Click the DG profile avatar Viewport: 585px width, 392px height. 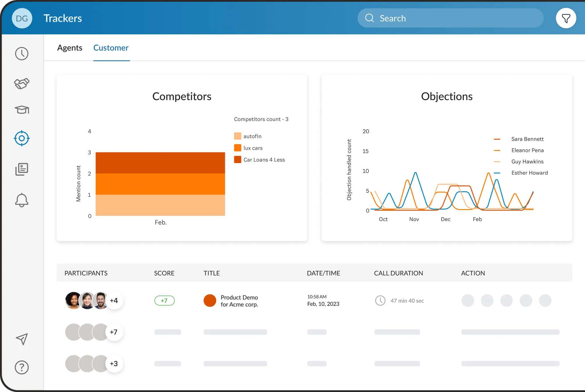22,18
